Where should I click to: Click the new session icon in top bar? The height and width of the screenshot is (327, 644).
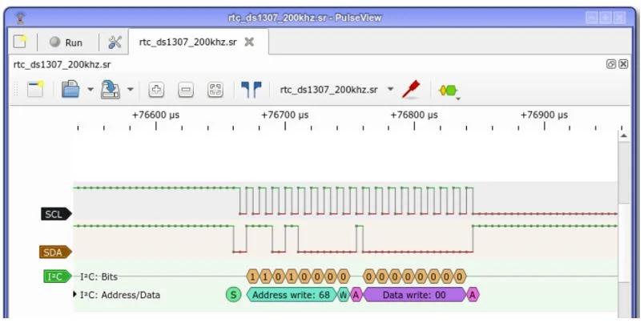pos(20,42)
